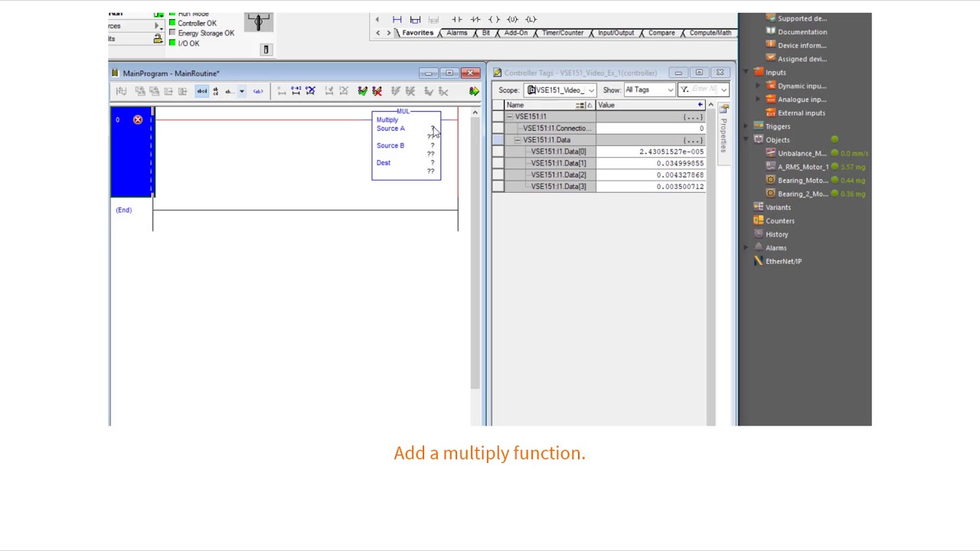The image size is (980, 551).
Task: Click the Controller OK status indicator
Action: pyautogui.click(x=172, y=23)
